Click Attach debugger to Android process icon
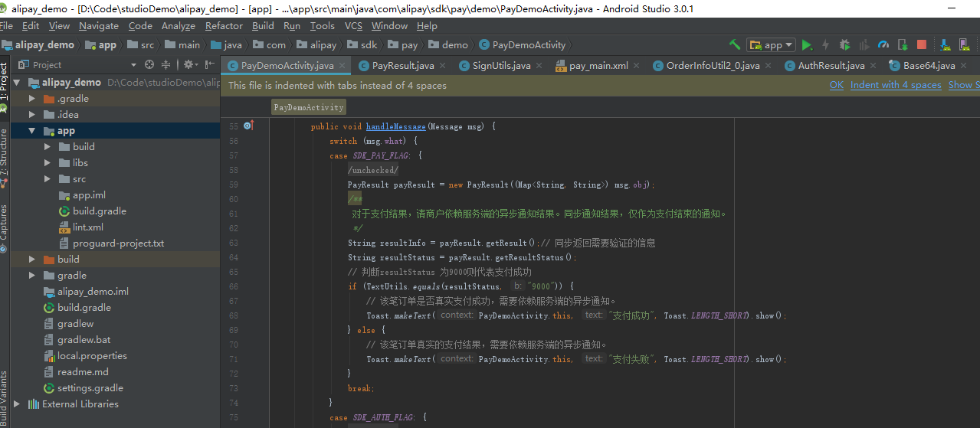 pyautogui.click(x=903, y=44)
